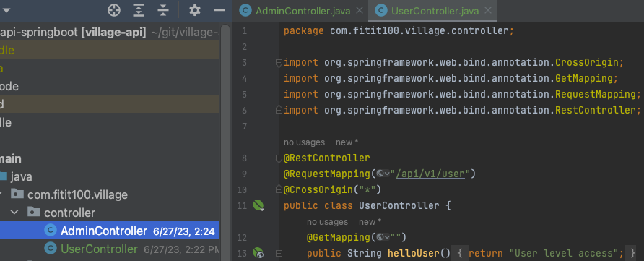
Task: Switch to the AdminController.java tab
Action: click(303, 11)
